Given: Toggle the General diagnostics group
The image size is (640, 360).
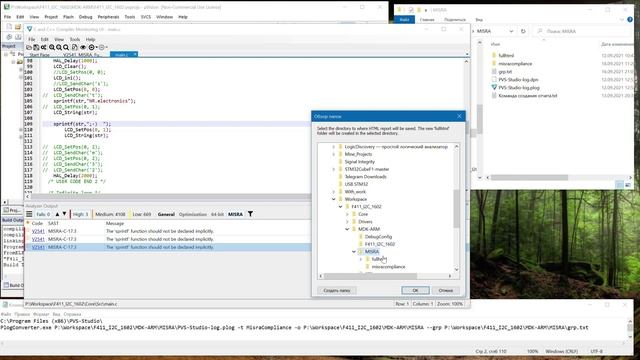Looking at the screenshot, I should click(x=166, y=214).
